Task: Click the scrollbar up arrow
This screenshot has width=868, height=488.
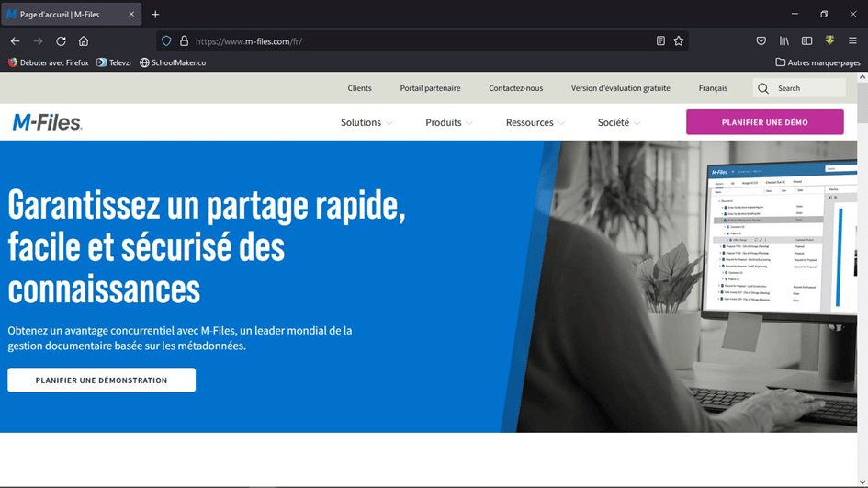Action: click(x=862, y=77)
